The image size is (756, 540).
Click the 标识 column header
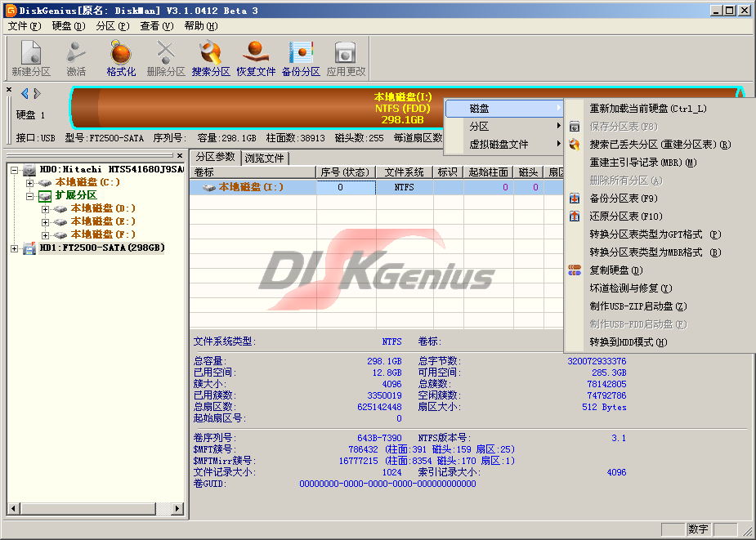447,172
